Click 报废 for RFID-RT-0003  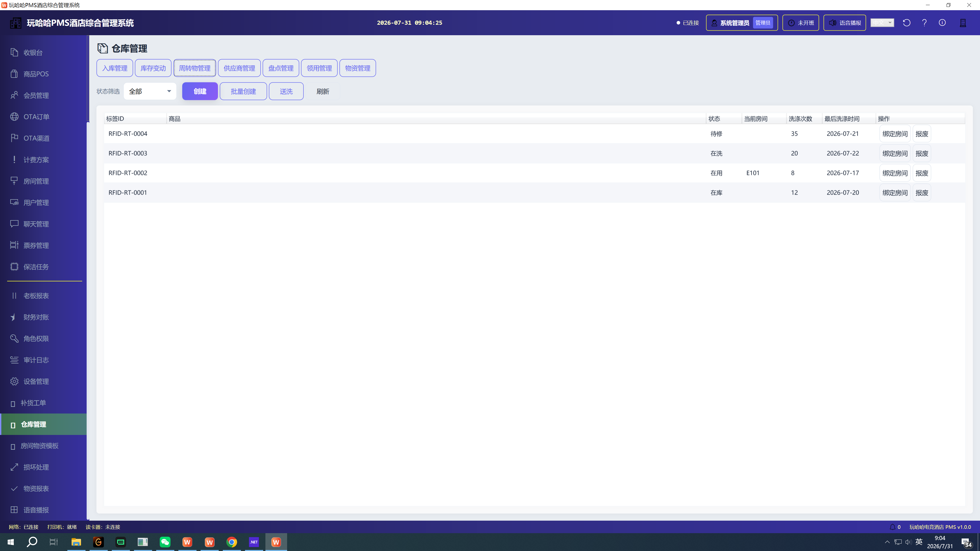922,153
